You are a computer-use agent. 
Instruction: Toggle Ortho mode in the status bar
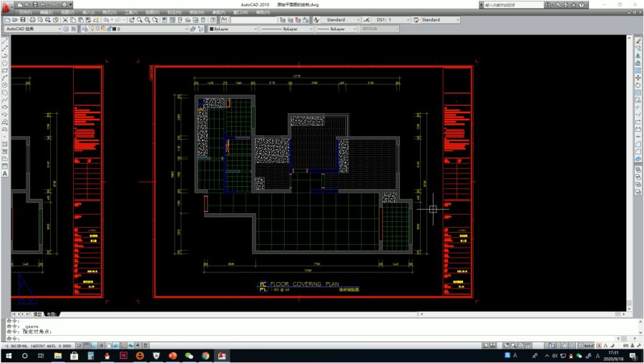(95, 345)
